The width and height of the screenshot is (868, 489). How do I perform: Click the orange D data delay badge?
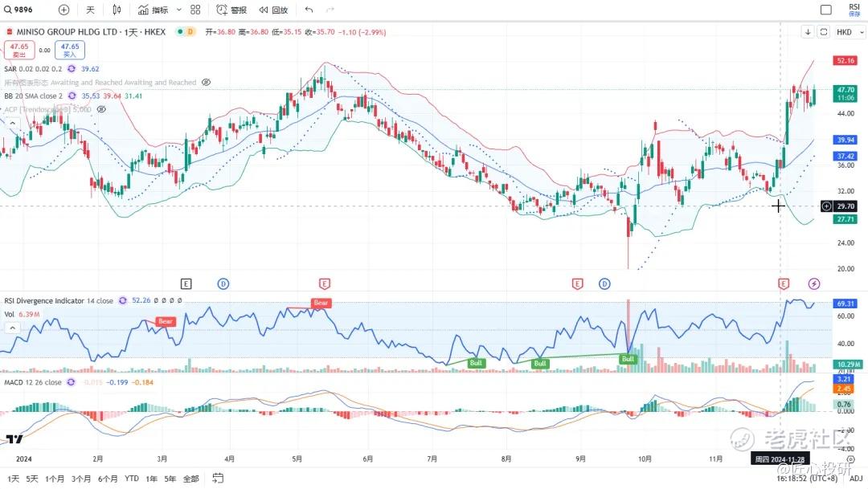190,31
